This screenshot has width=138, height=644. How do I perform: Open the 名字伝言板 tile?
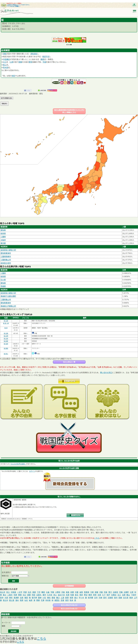(x=65, y=402)
